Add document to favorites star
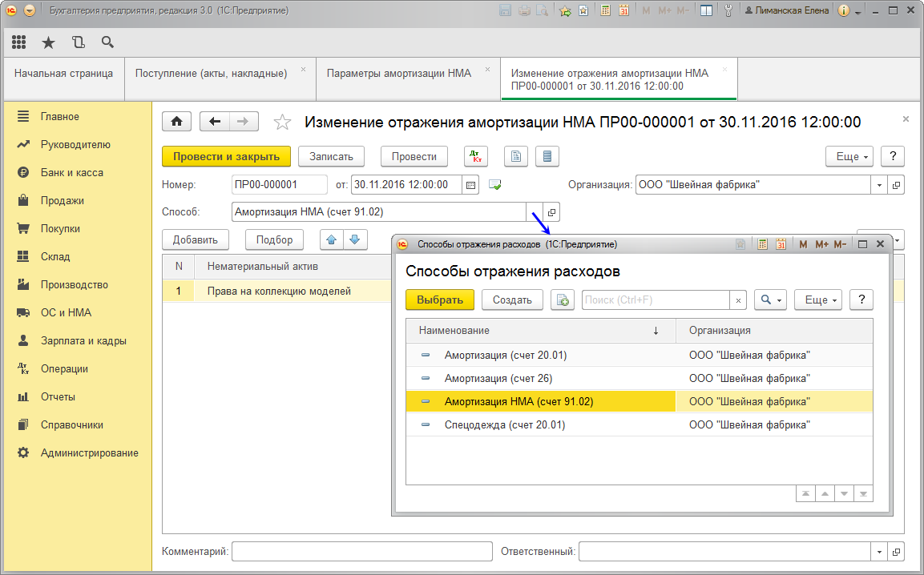This screenshot has width=924, height=575. [x=282, y=122]
